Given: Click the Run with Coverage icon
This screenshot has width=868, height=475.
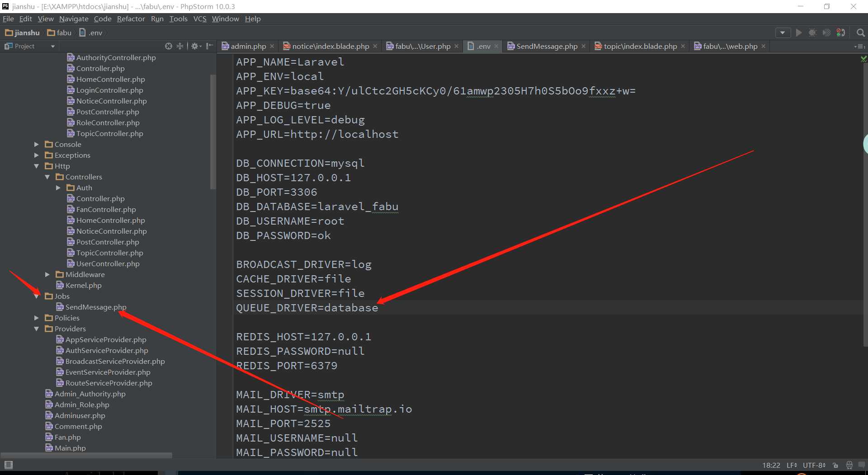Looking at the screenshot, I should point(826,33).
